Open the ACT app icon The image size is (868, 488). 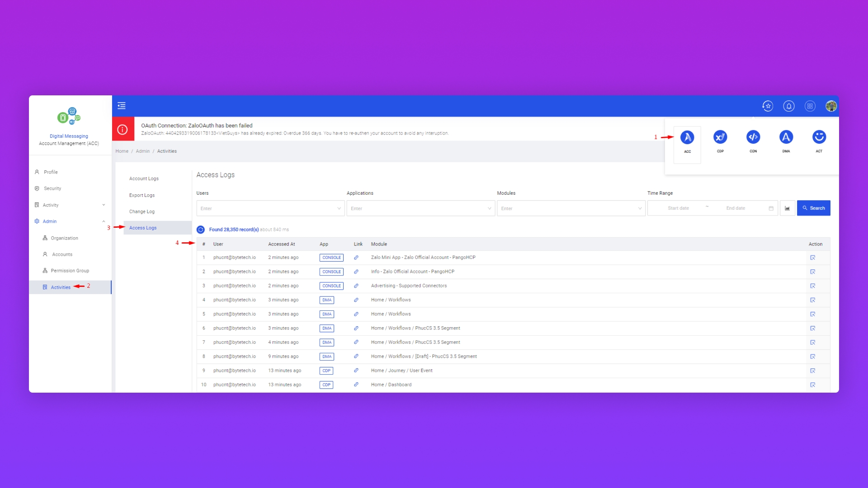819,137
